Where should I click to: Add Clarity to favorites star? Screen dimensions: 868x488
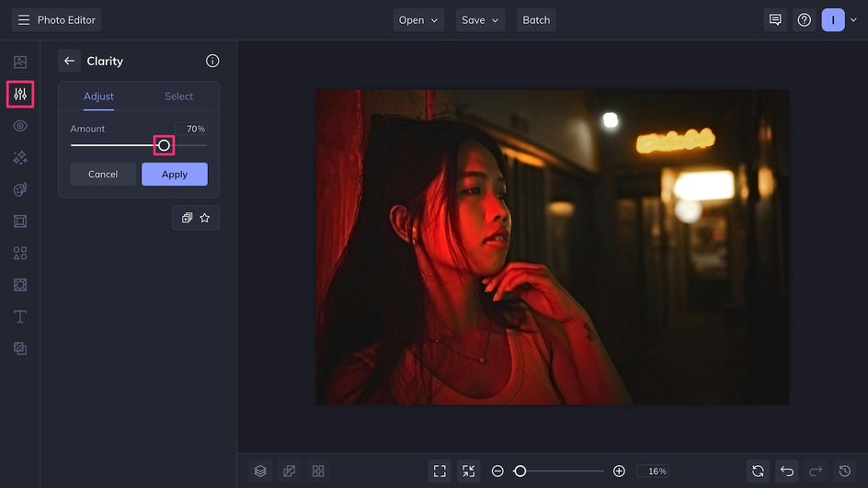coord(205,218)
